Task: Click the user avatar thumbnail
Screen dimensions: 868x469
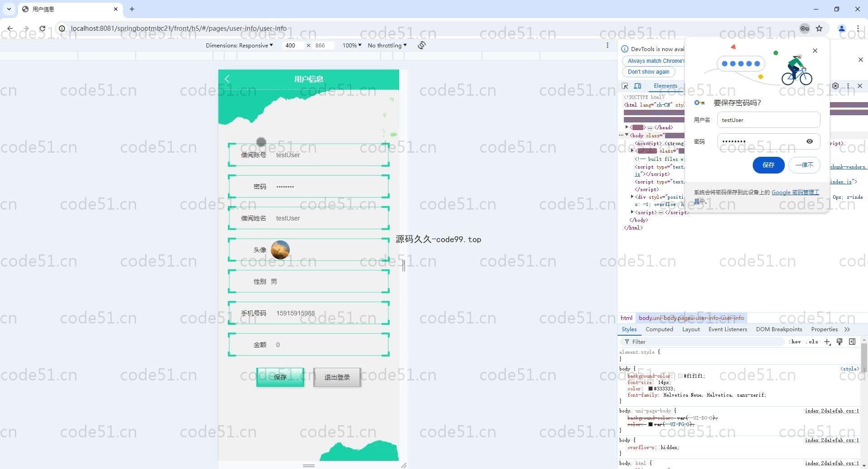Action: tap(280, 250)
